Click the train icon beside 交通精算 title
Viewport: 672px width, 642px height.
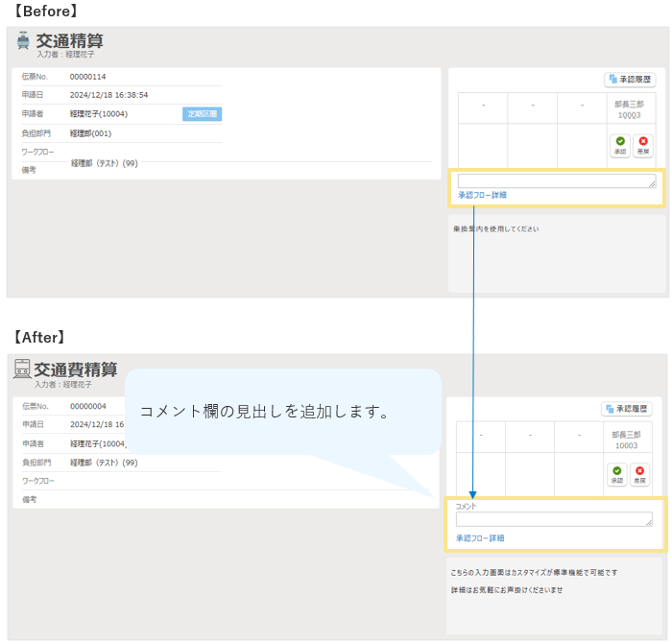point(23,40)
